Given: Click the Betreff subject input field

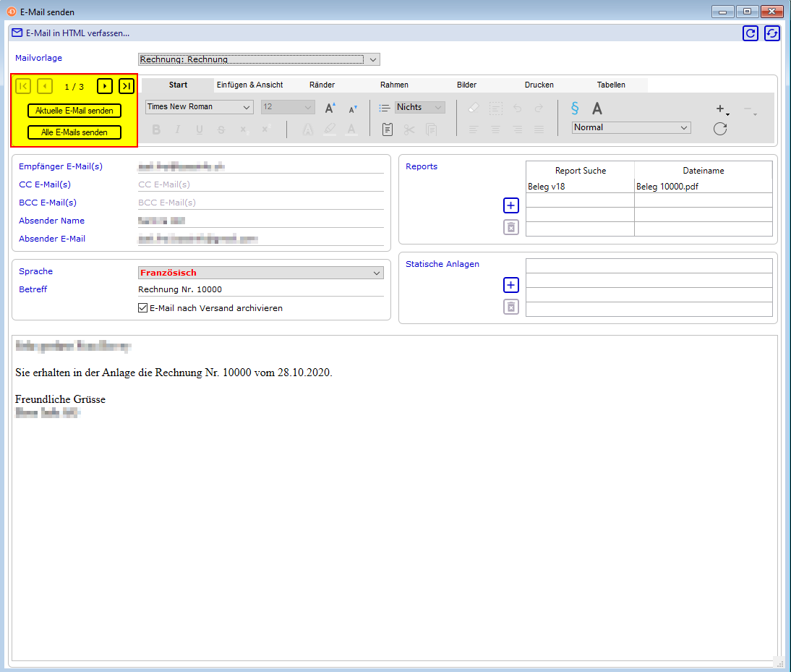Looking at the screenshot, I should click(260, 289).
